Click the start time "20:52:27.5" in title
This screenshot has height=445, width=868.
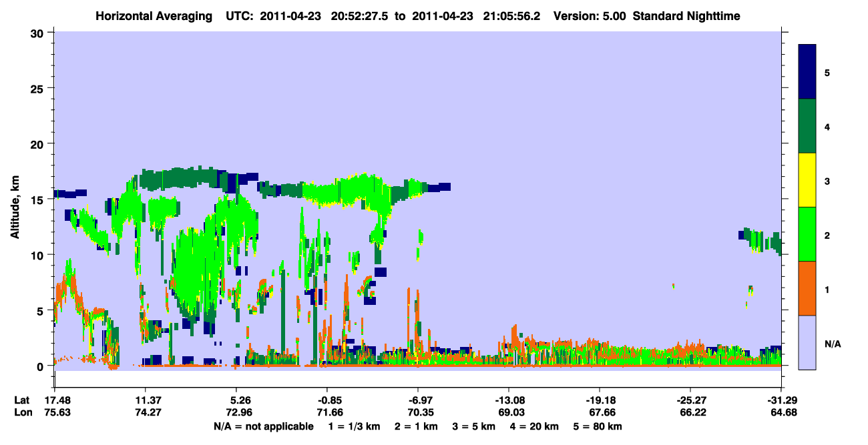tap(359, 15)
